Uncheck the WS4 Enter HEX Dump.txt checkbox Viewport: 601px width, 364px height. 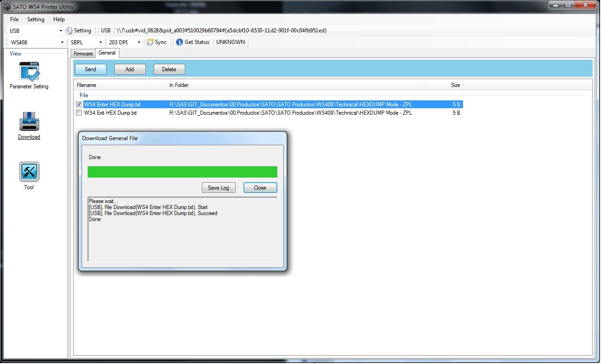coord(79,105)
